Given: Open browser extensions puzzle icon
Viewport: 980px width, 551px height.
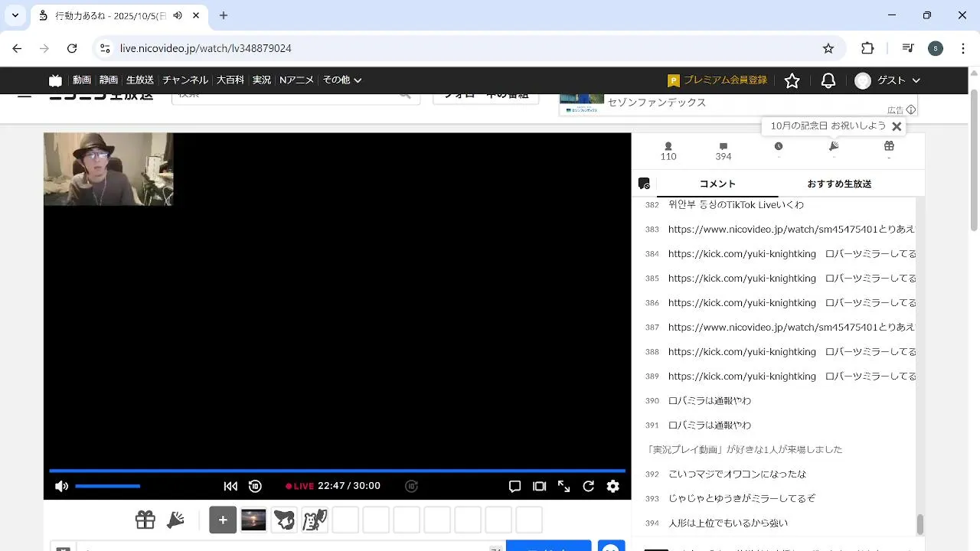Looking at the screenshot, I should coord(867,48).
